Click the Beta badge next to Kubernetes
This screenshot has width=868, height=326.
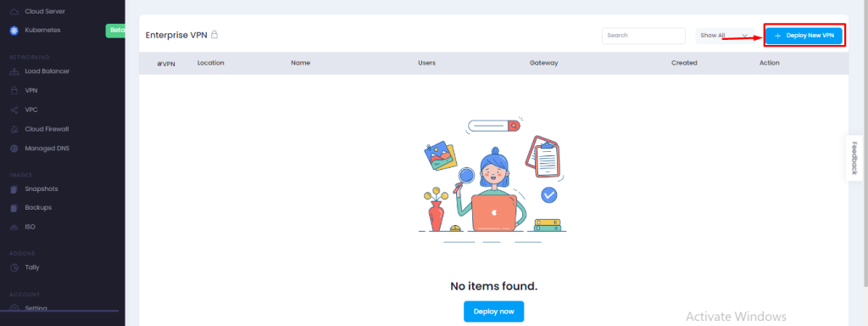[x=115, y=31]
